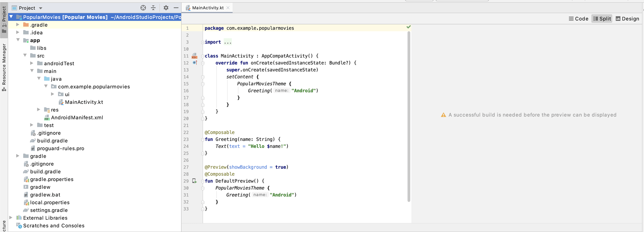Switch to Split view mode
Image resolution: width=644 pixels, height=232 pixels.
pyautogui.click(x=602, y=19)
